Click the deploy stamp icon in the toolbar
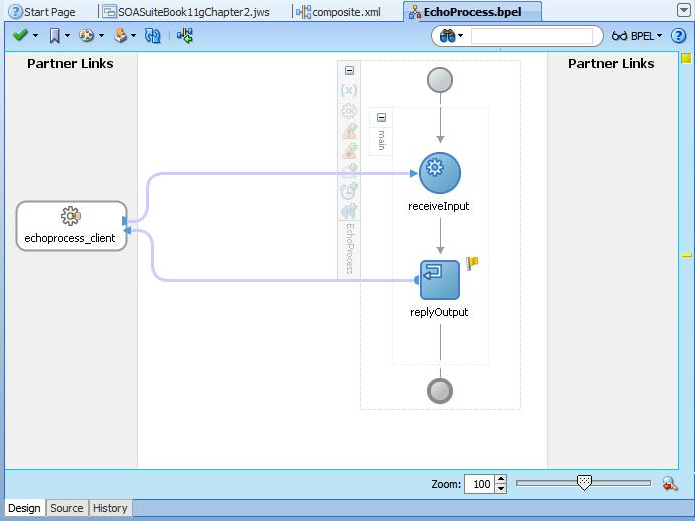The image size is (695, 521). coord(120,35)
